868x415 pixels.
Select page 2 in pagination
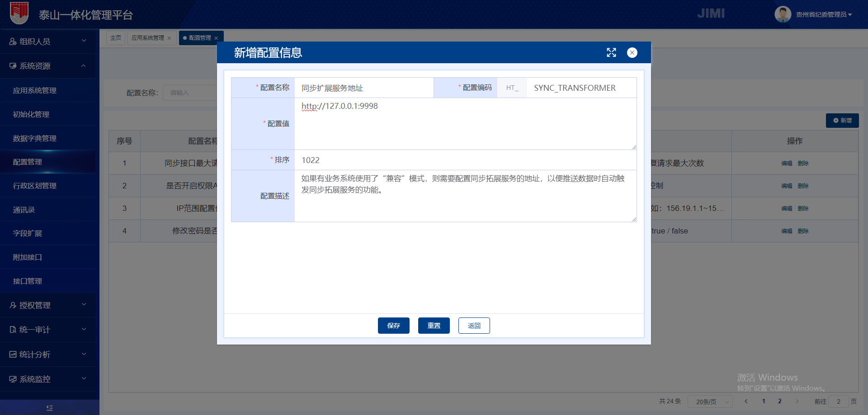point(780,401)
